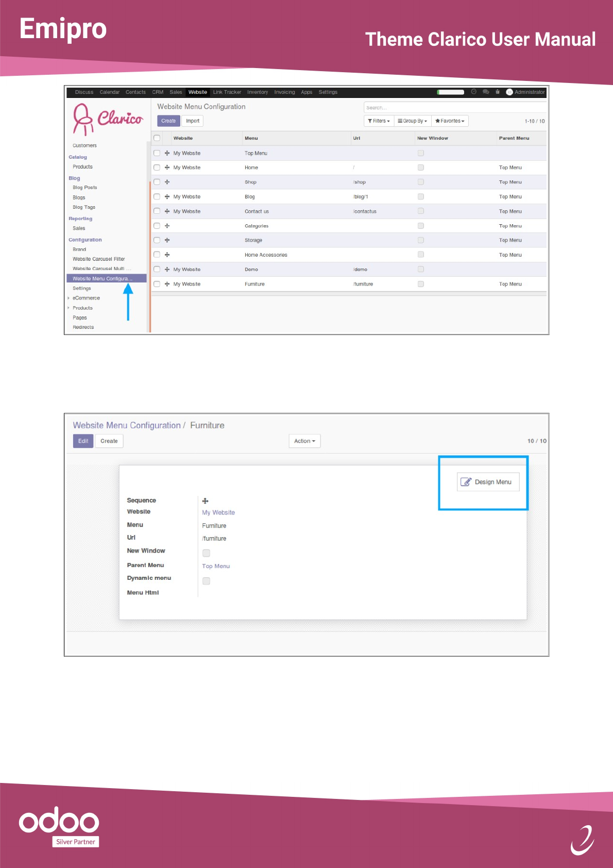Click the drag handle of Furniture row
Viewport: 613px width, 868px height.
click(x=167, y=284)
